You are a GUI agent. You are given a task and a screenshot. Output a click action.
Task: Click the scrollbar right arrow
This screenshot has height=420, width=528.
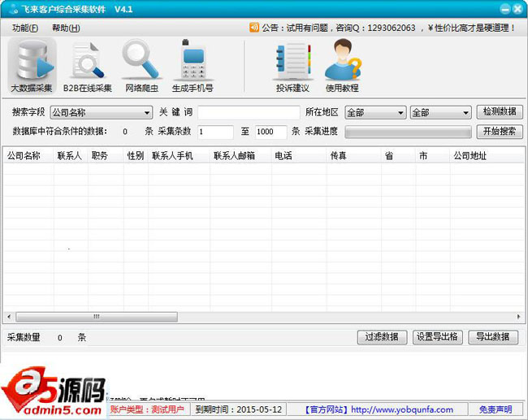click(518, 317)
